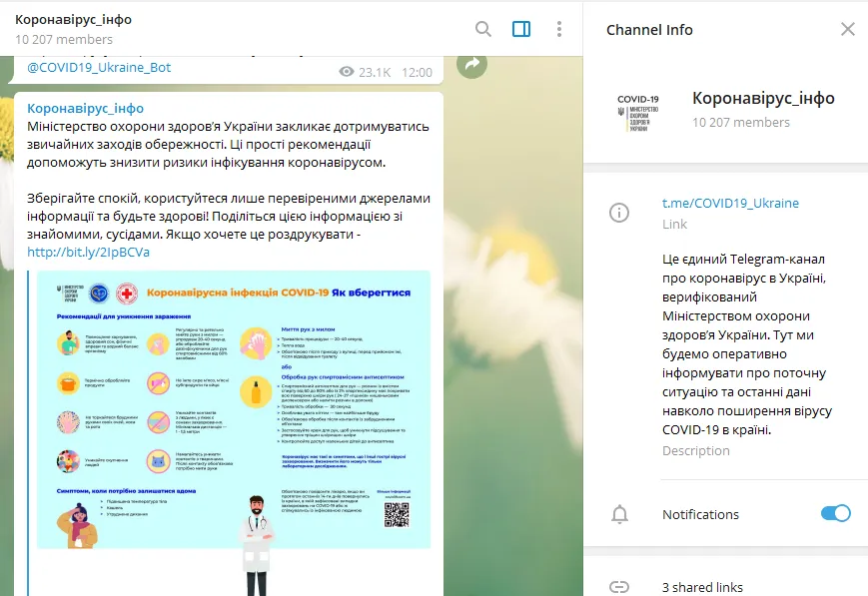Open the COVID-19 infographic image preview
The width and height of the screenshot is (868, 596).
234,409
